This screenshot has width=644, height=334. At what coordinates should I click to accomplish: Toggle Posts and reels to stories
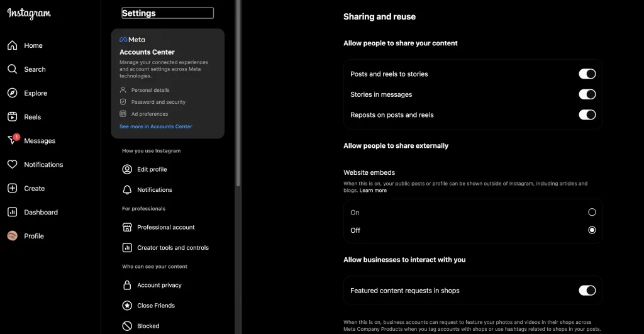click(x=586, y=74)
